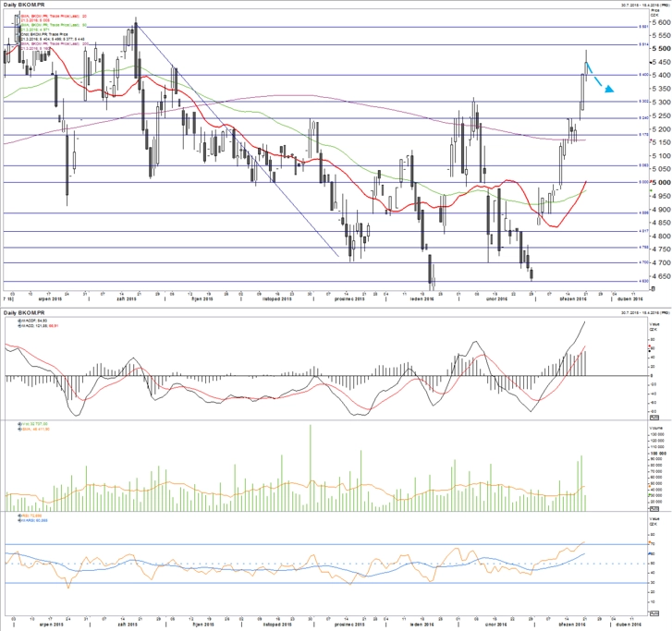672x631 pixels.
Task: Toggle Auto scale on Volume panel
Action: 654,508
